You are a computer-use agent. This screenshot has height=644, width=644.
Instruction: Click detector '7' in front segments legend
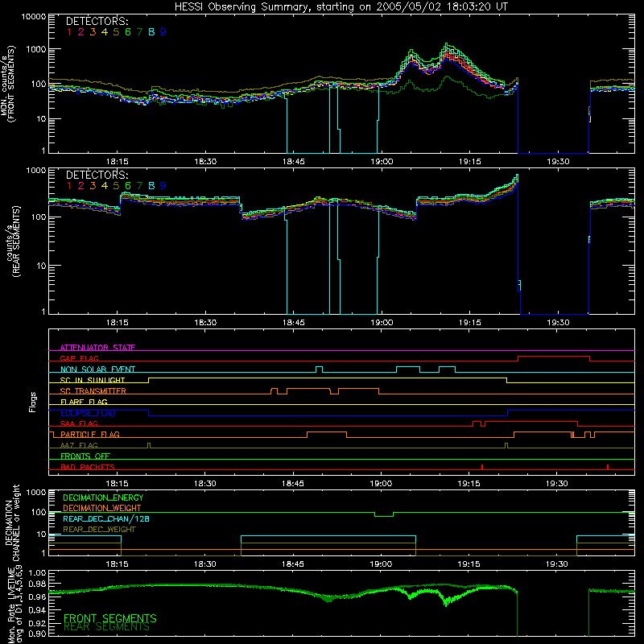tap(139, 32)
